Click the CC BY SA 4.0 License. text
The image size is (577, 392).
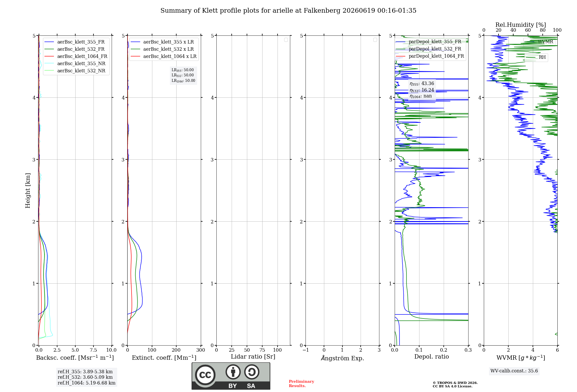click(452, 386)
